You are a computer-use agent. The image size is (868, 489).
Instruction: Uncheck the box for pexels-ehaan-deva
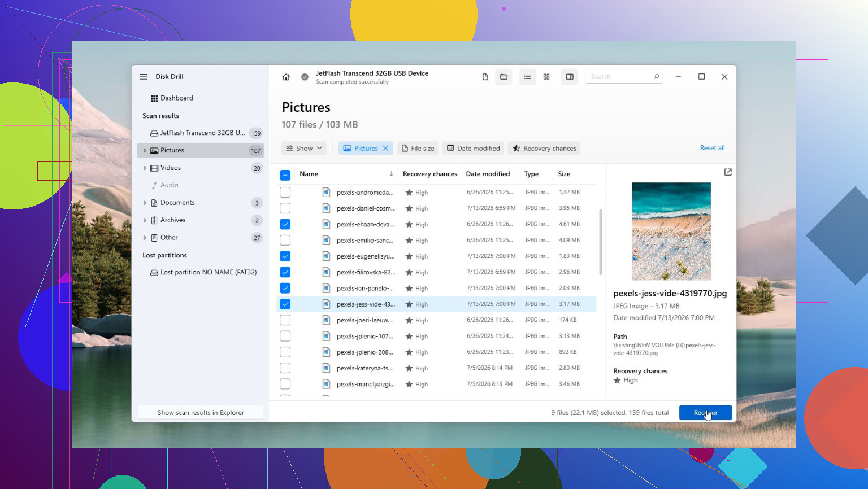click(x=285, y=224)
